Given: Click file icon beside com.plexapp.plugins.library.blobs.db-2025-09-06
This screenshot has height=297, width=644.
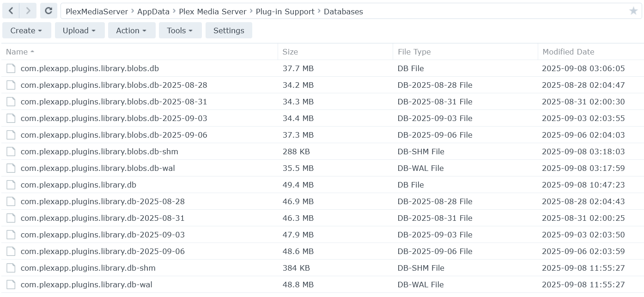Looking at the screenshot, I should (x=11, y=135).
